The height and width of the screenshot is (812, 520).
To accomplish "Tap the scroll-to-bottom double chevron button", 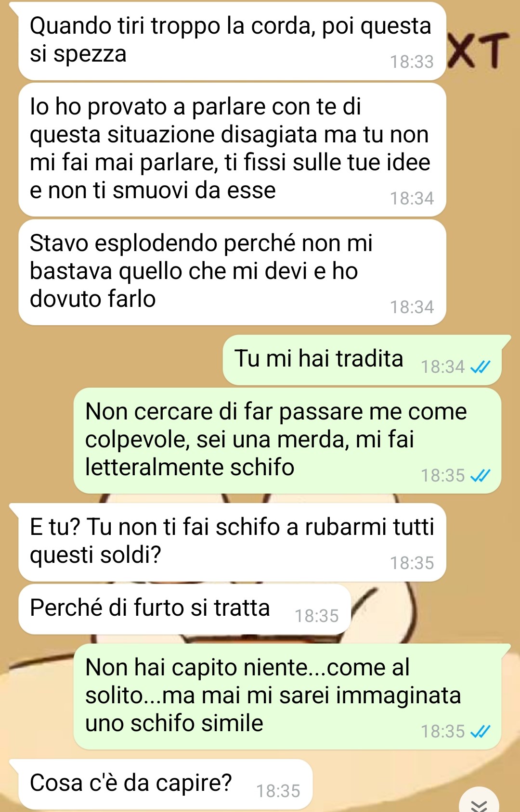I will [x=479, y=801].
